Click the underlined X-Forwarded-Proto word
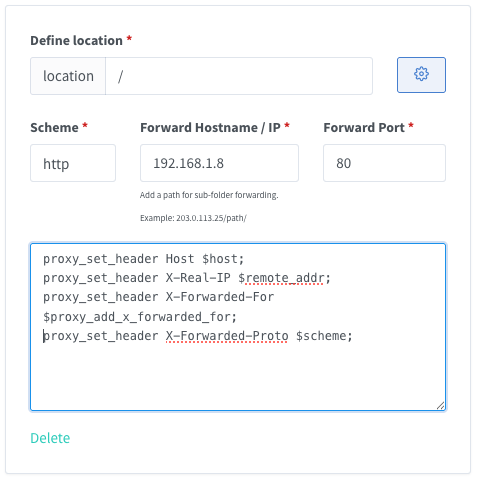The width and height of the screenshot is (479, 480). click(x=227, y=336)
